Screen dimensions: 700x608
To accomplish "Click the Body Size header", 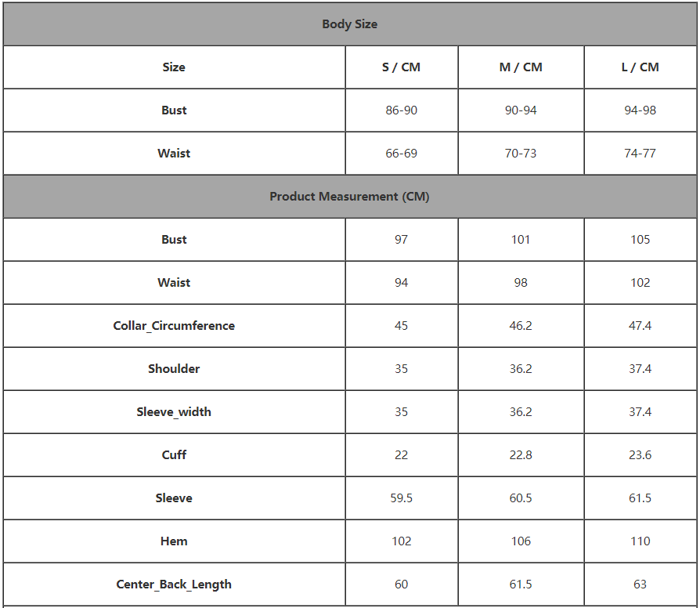I will (349, 24).
